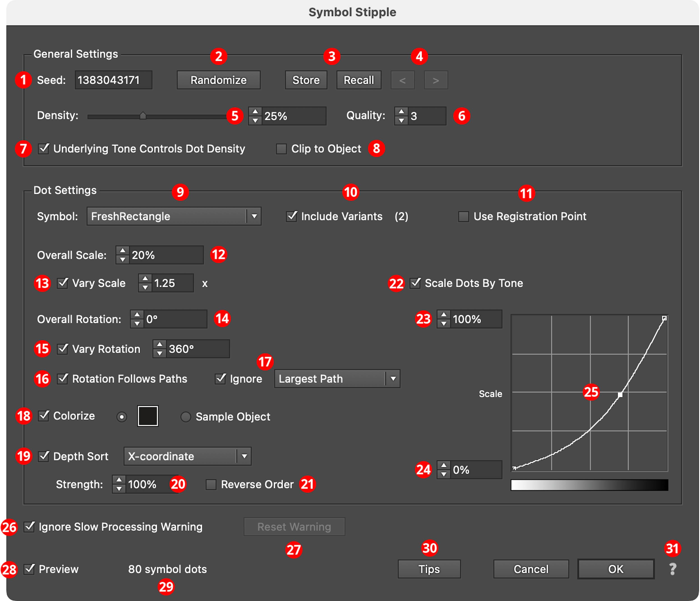Select the Sample Object radio button
This screenshot has height=601, width=700.
185,417
